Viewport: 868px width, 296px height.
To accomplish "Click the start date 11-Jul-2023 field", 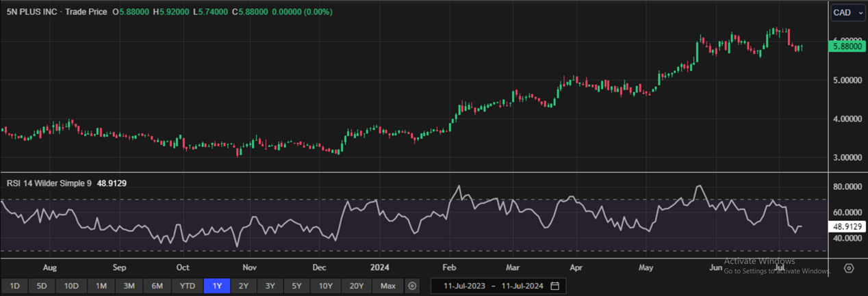I will 465,286.
